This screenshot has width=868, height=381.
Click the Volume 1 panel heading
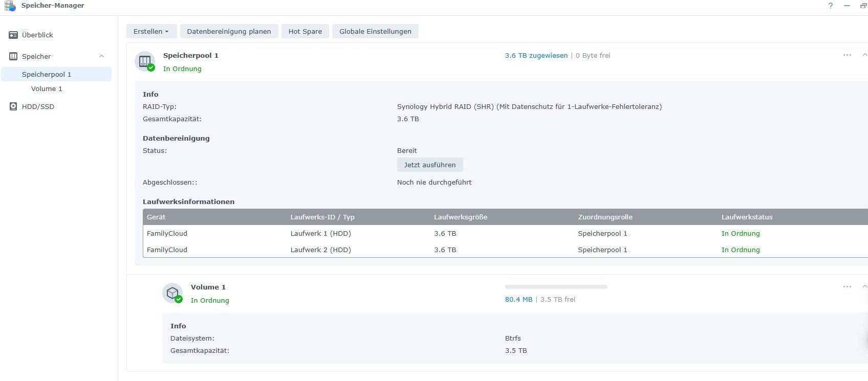[x=208, y=287]
